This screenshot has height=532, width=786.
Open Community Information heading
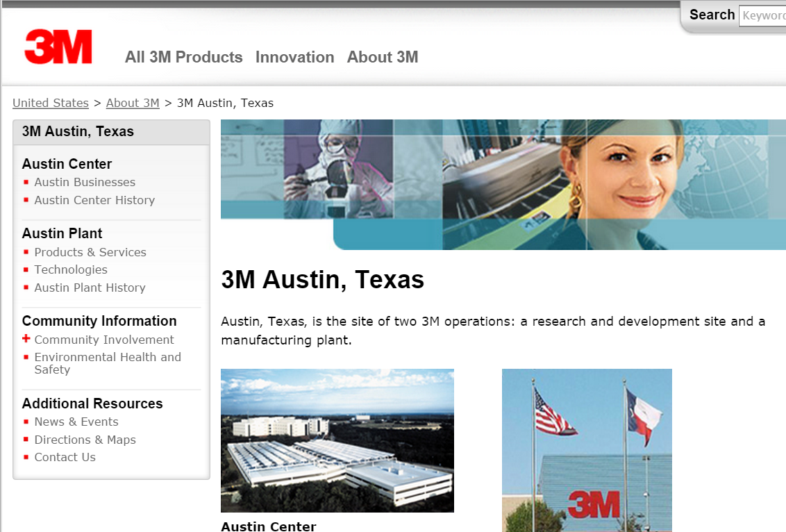click(x=99, y=321)
